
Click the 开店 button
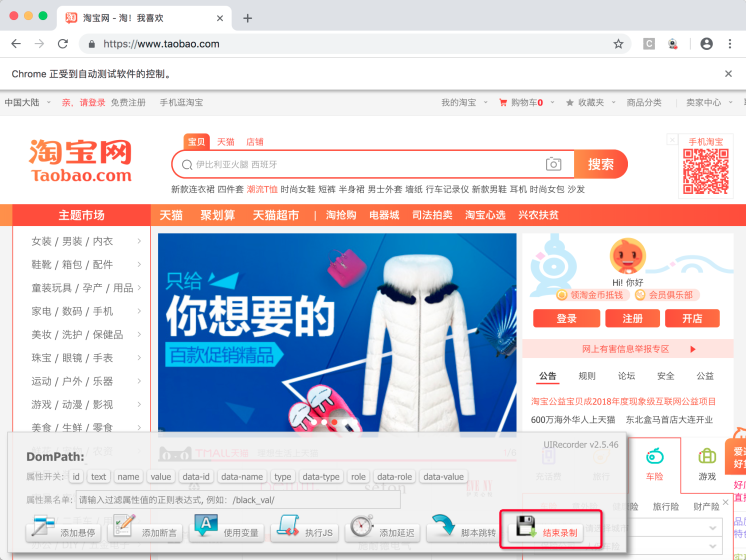pos(692,318)
